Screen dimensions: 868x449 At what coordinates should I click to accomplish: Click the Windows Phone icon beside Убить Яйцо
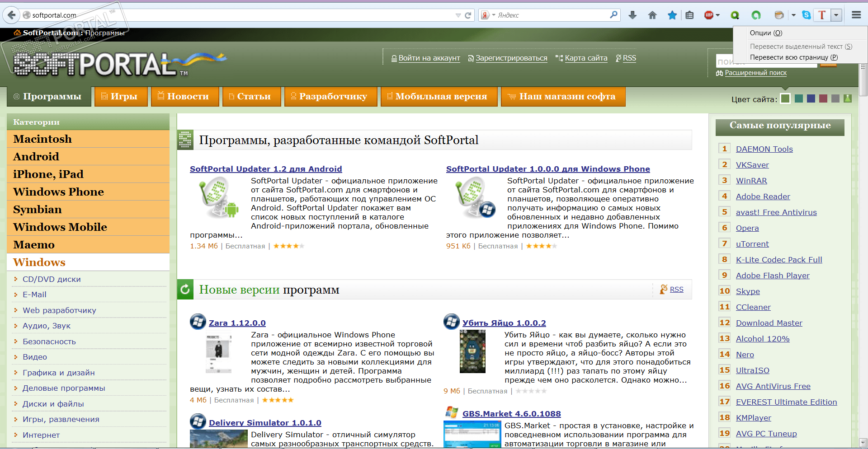[452, 322]
